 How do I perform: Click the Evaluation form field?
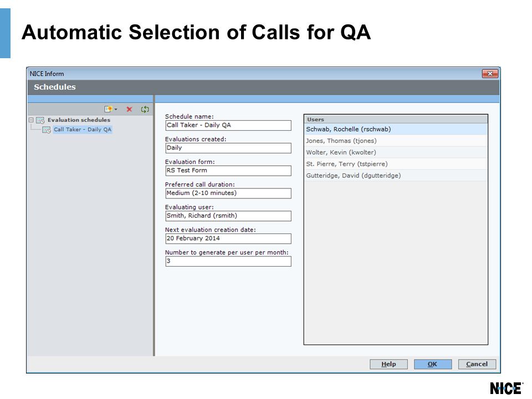pyautogui.click(x=228, y=171)
